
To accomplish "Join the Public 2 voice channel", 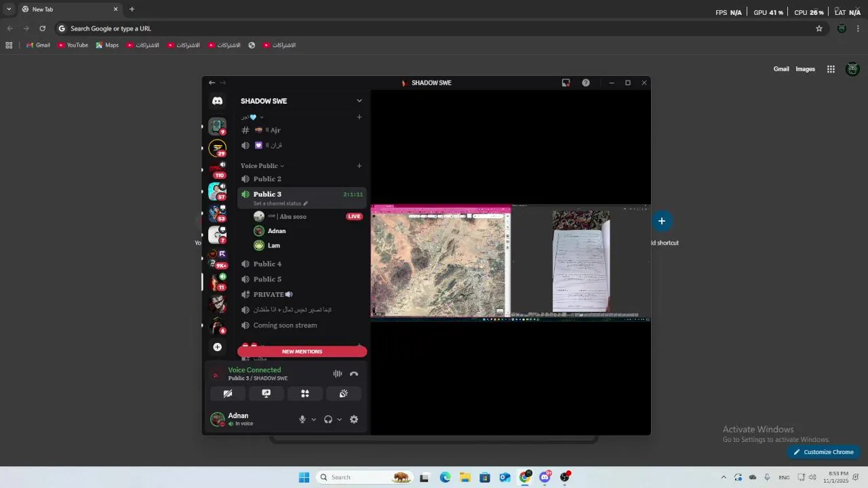I will point(302,179).
